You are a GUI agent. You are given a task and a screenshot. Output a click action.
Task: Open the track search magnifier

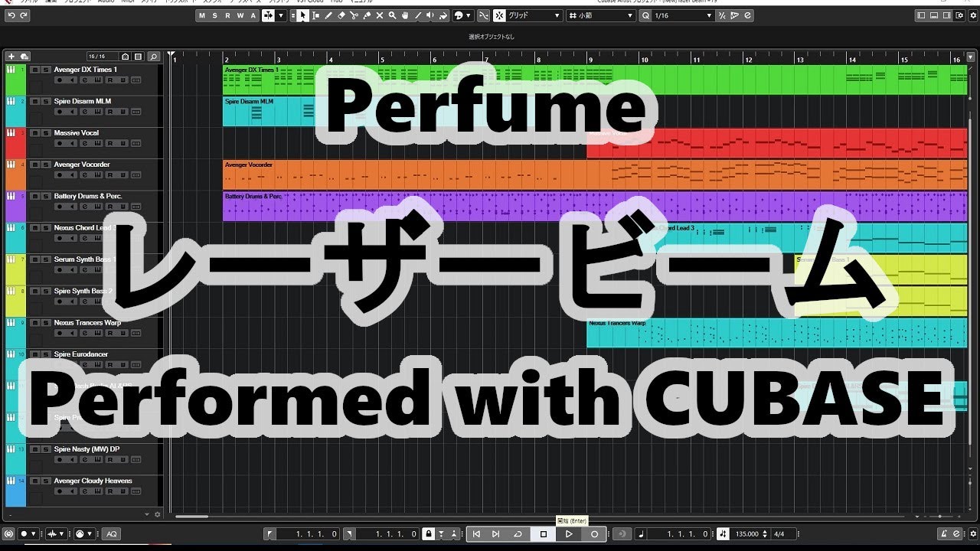[153, 57]
